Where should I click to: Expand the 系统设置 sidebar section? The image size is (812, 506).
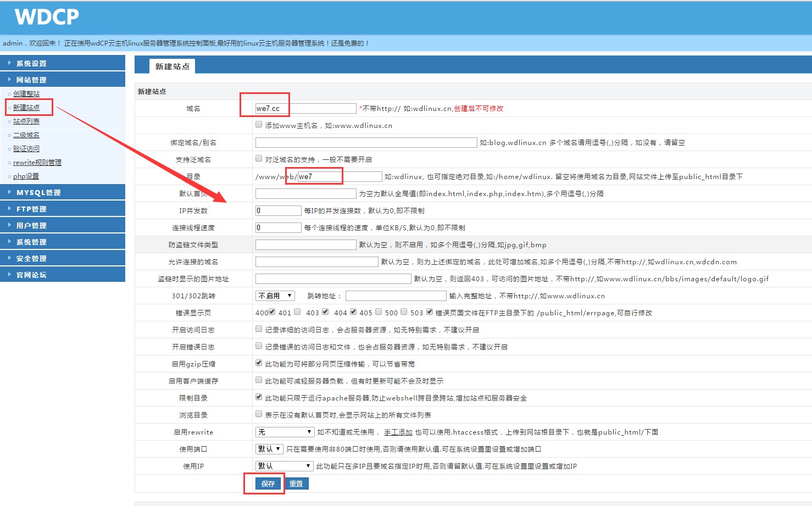coord(63,63)
